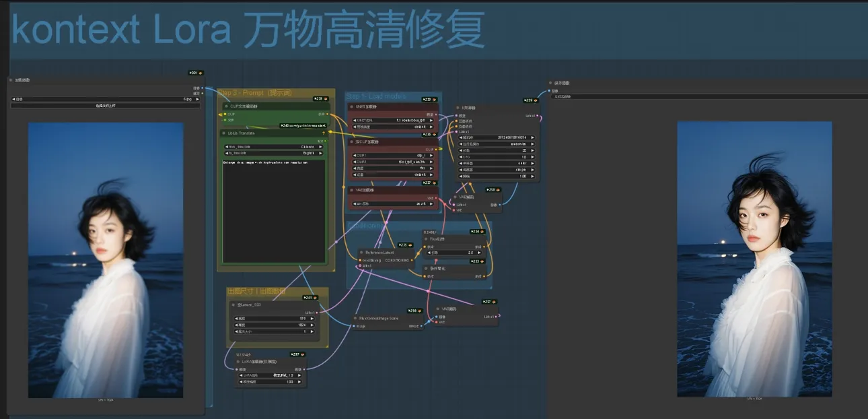Image resolution: width=868 pixels, height=419 pixels.
Task: Collapse the CLIP文本编码器 node via its title dot
Action: click(225, 106)
